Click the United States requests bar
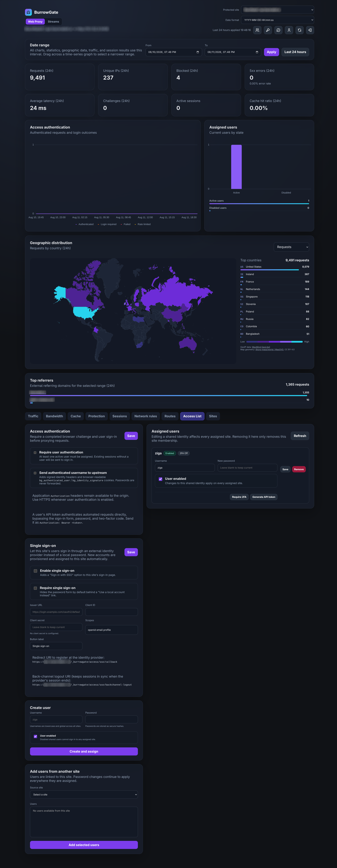The width and height of the screenshot is (337, 868). [270, 270]
